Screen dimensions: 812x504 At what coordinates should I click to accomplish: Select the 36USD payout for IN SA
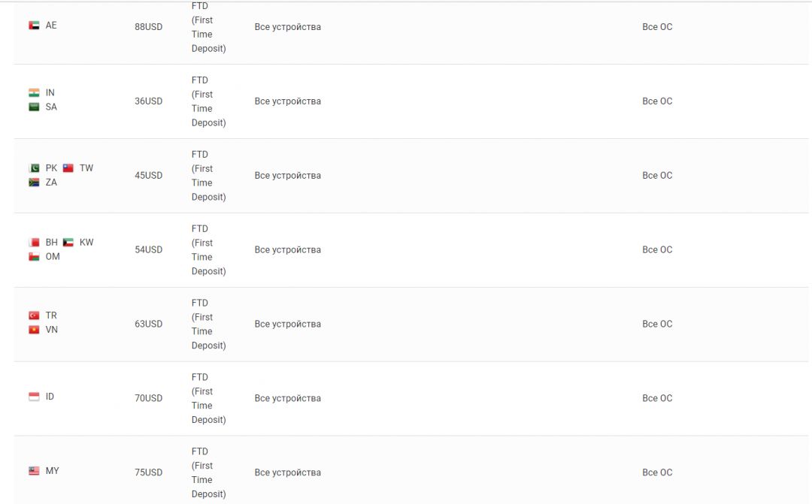point(149,101)
